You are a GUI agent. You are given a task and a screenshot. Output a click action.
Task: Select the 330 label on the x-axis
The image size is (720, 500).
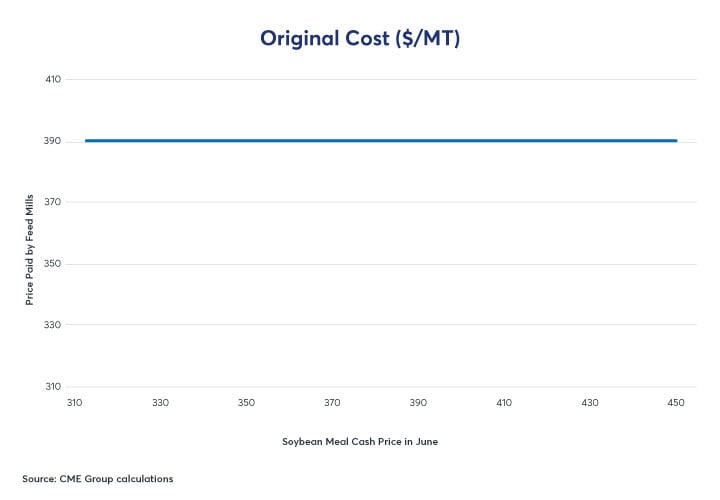click(x=160, y=403)
